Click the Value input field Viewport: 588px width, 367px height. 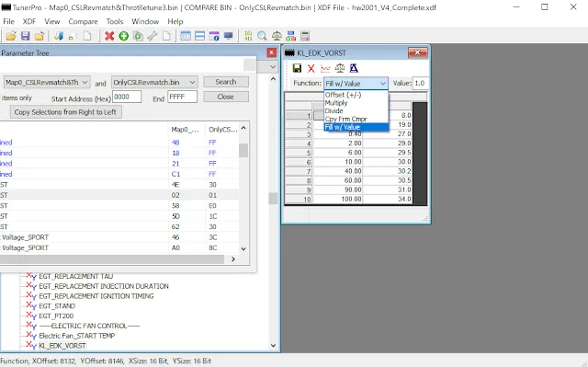click(x=421, y=84)
